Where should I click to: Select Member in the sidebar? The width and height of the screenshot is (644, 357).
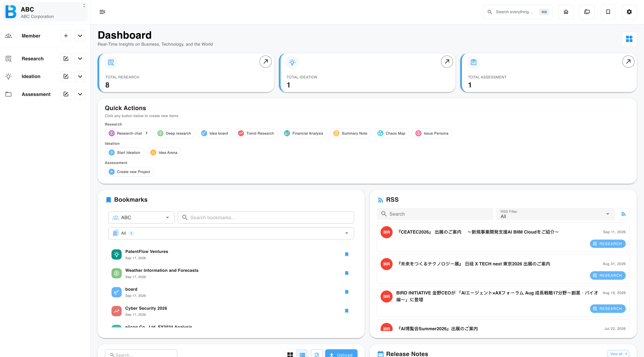coord(31,36)
